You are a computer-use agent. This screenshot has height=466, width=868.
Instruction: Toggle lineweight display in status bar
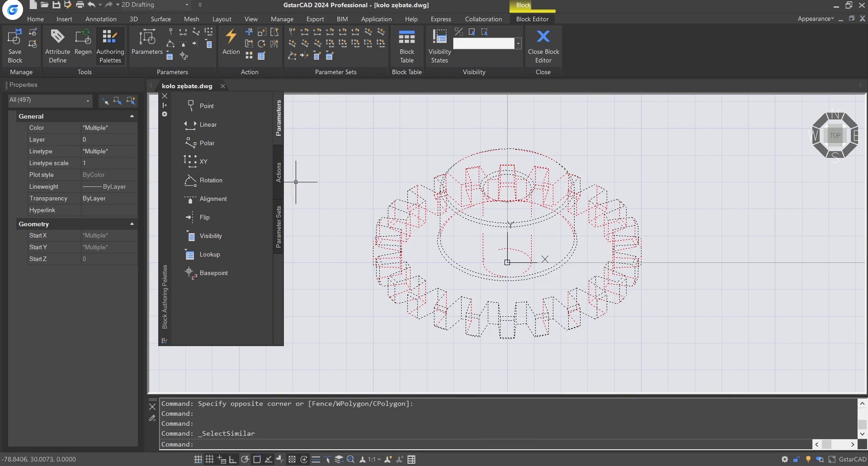tap(316, 459)
